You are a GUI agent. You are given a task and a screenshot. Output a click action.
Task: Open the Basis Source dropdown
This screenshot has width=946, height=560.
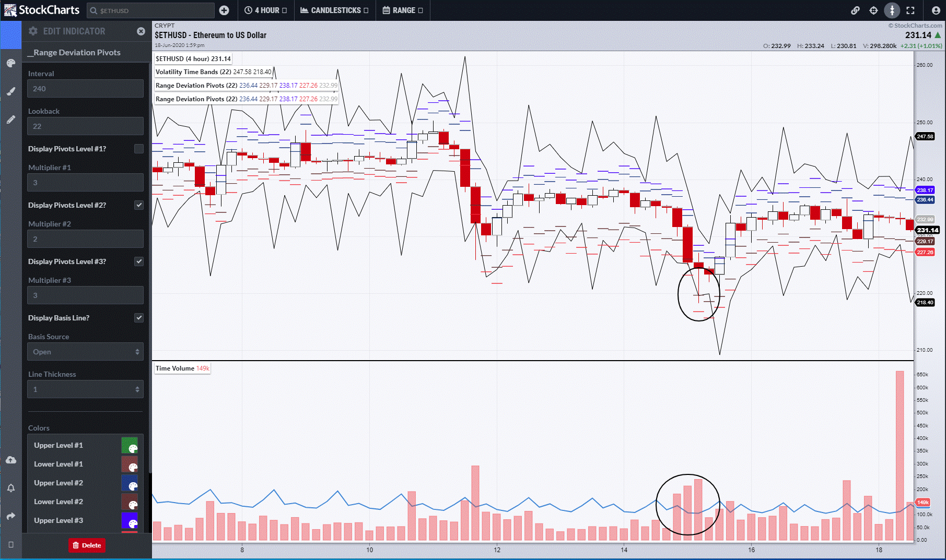(x=85, y=352)
